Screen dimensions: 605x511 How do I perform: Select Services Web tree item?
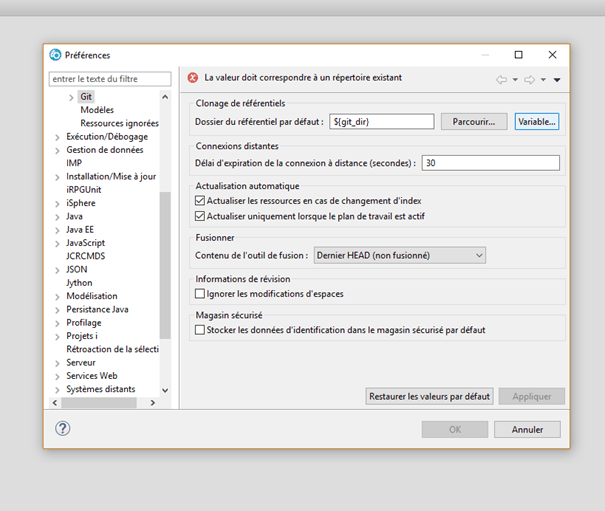point(91,376)
